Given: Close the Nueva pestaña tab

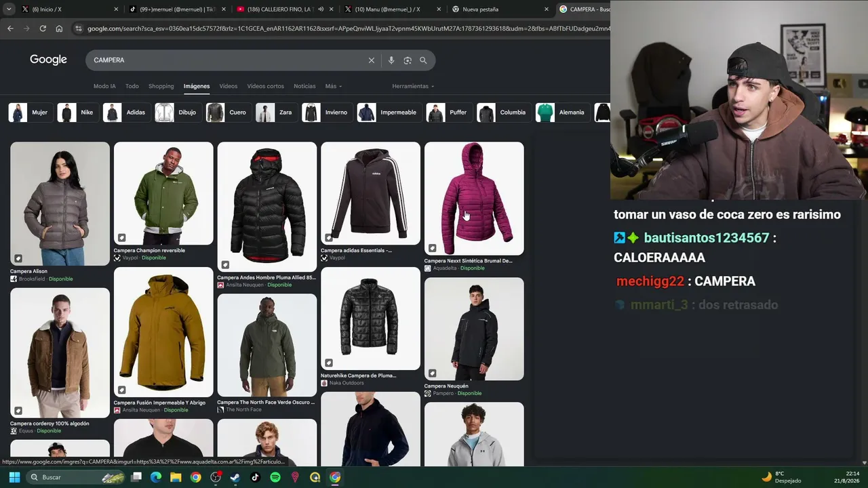Looking at the screenshot, I should pos(547,9).
